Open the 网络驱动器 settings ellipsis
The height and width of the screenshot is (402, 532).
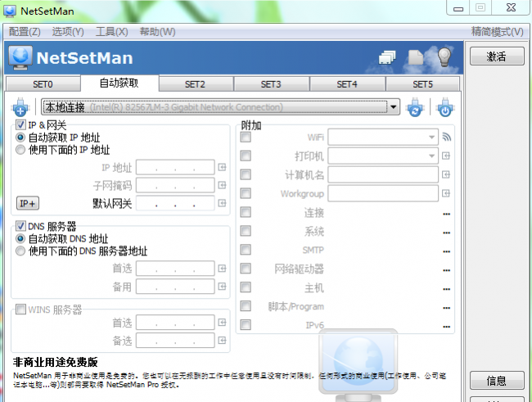(447, 270)
